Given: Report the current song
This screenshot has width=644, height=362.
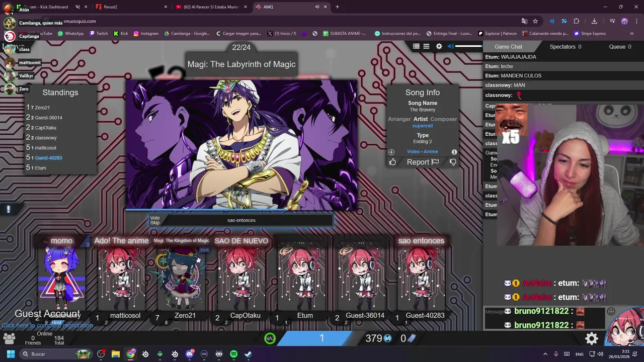Looking at the screenshot, I should 423,162.
